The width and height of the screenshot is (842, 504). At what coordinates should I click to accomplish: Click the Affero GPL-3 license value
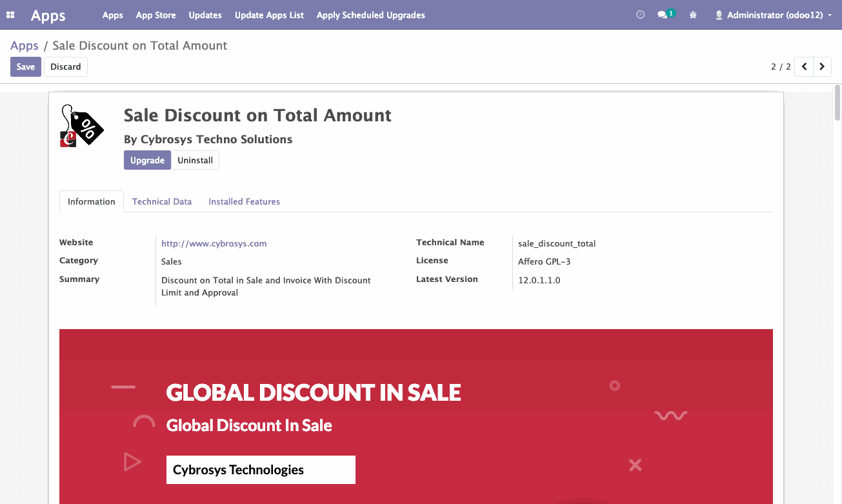(545, 261)
